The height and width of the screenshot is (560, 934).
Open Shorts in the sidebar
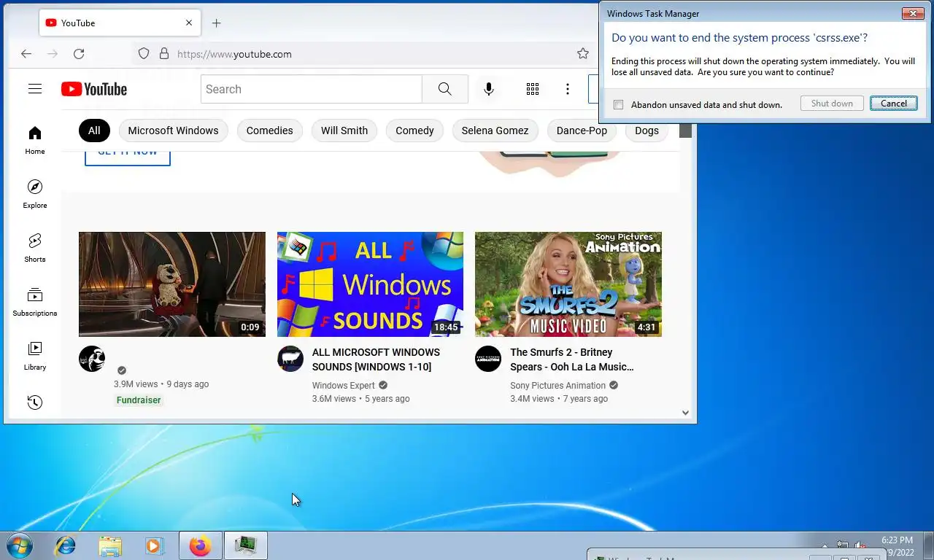35,248
